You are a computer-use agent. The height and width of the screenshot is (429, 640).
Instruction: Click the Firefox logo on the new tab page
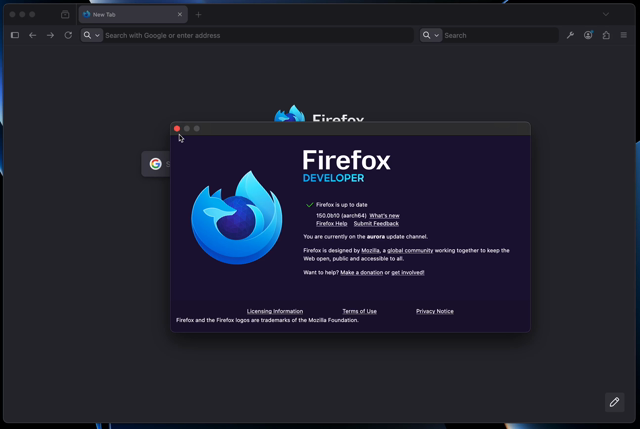click(289, 114)
